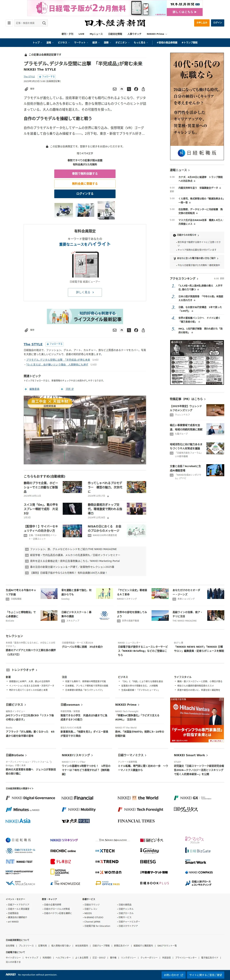Open the 人事ウオッチ menu item
The width and height of the screenshot is (230, 980).
click(x=134, y=34)
